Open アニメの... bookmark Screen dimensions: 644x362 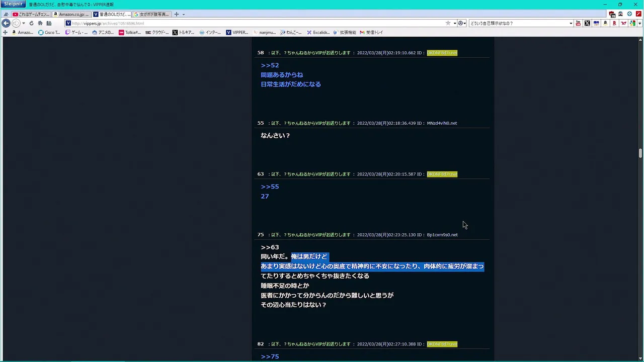tap(103, 32)
